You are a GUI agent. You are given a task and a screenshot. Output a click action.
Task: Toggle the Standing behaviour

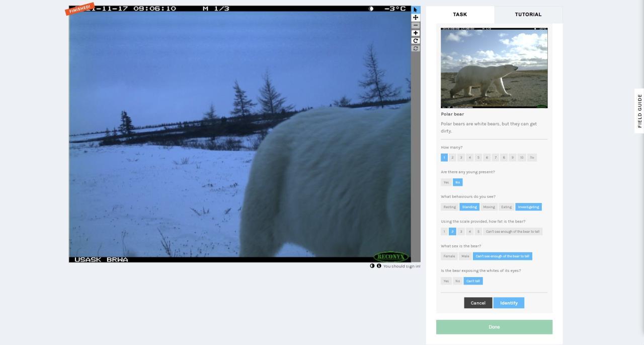point(469,207)
